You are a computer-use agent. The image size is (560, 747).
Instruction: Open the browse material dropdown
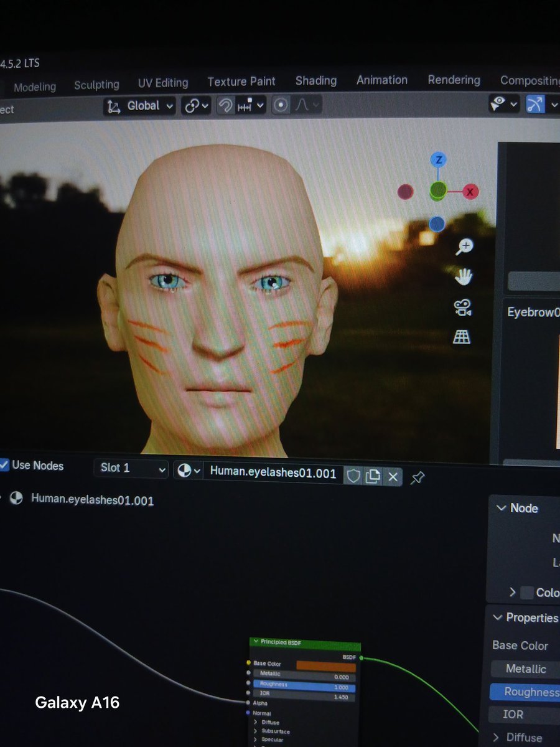(188, 471)
